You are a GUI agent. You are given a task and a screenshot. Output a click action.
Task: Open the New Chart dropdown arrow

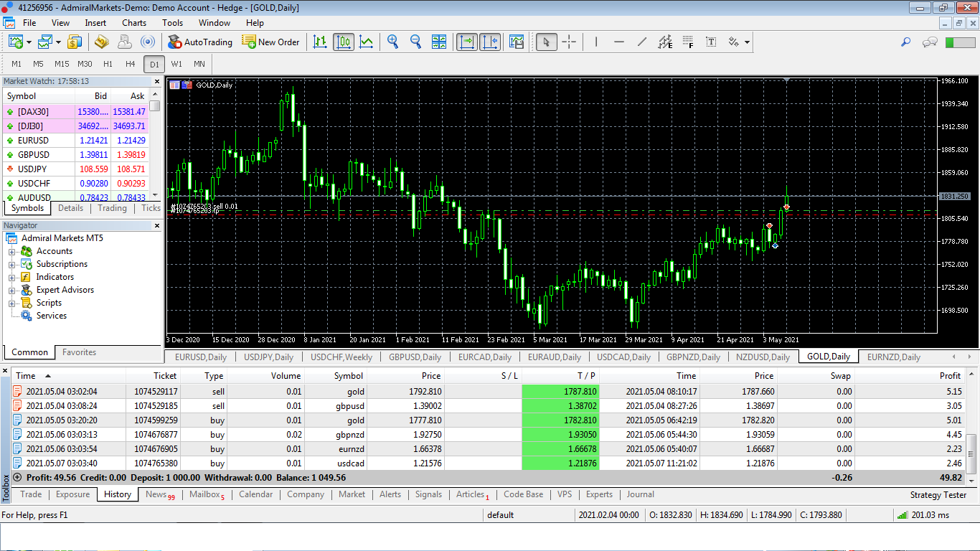click(x=29, y=42)
